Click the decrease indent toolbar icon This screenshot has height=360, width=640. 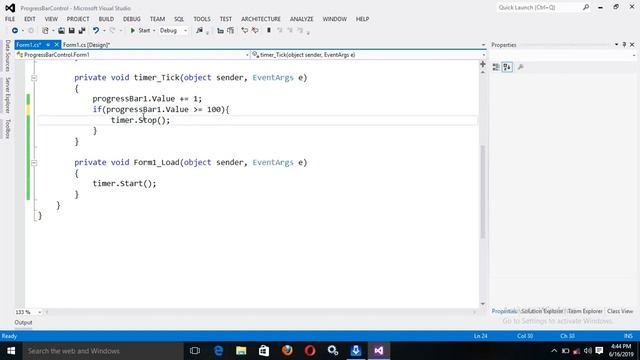click(220, 31)
